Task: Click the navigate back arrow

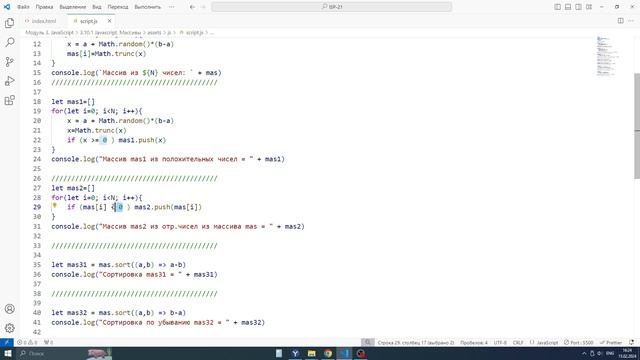Action: [x=192, y=7]
